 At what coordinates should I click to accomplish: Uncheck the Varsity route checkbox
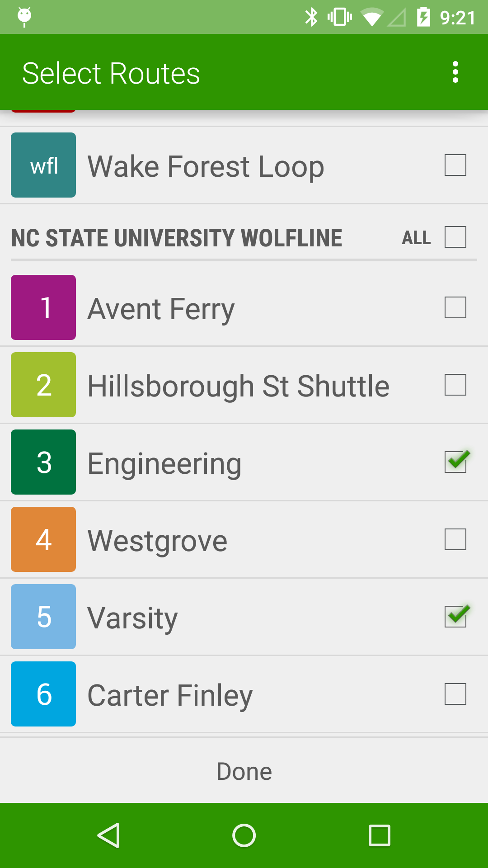pyautogui.click(x=455, y=617)
